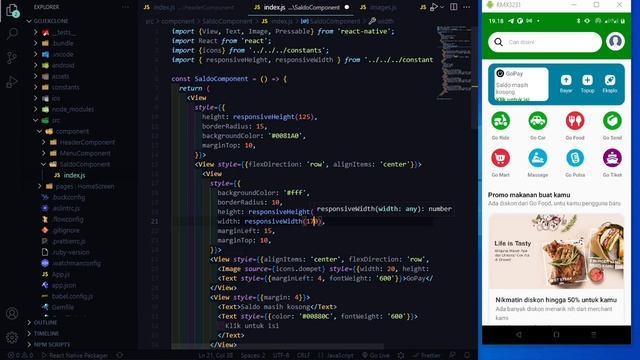
Task: Expand the node_modules folder
Action: 73,109
